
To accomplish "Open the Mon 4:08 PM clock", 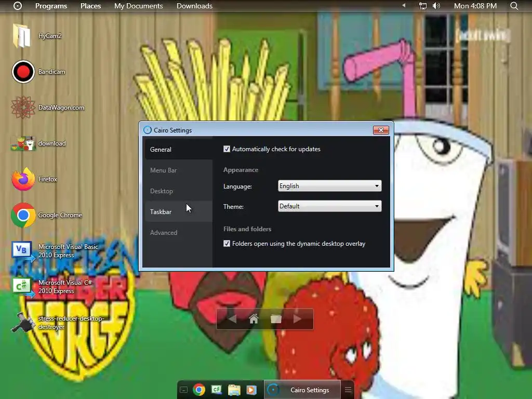I will click(x=475, y=6).
